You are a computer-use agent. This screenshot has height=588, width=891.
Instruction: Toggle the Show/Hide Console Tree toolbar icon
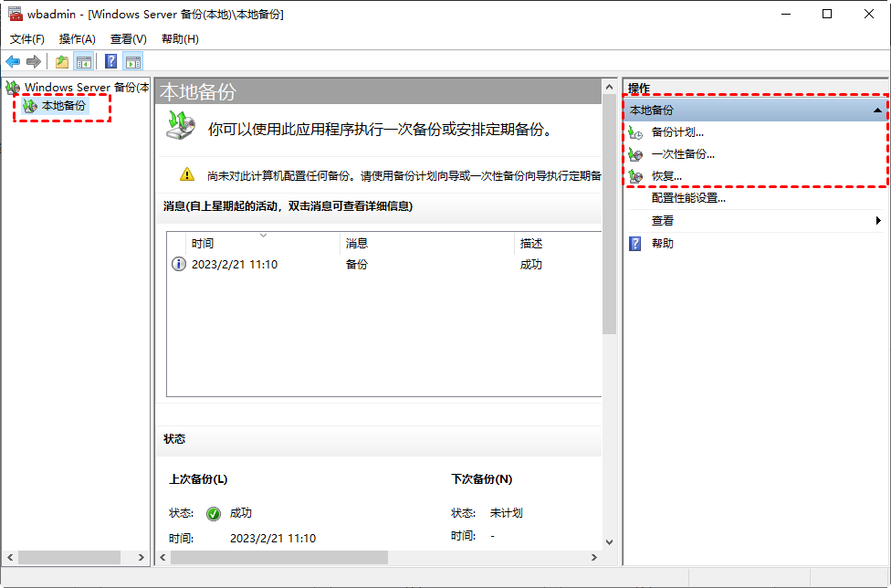84,61
